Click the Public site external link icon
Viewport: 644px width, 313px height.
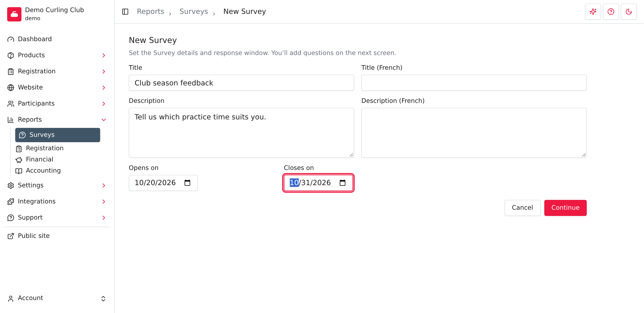coord(11,236)
